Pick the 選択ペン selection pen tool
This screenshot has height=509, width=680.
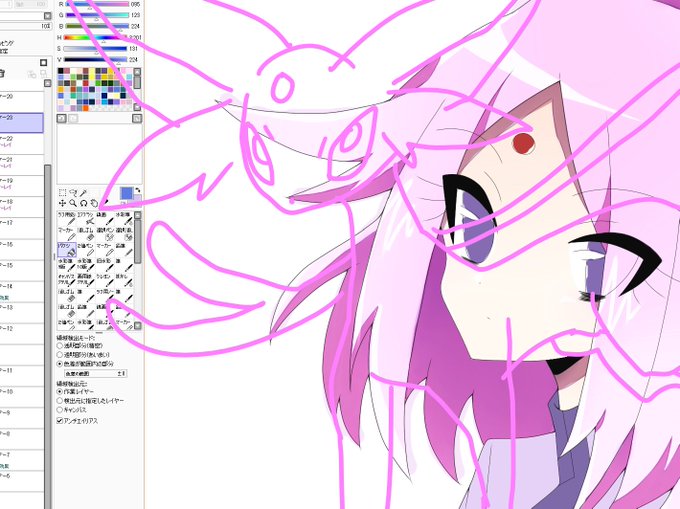coord(105,235)
